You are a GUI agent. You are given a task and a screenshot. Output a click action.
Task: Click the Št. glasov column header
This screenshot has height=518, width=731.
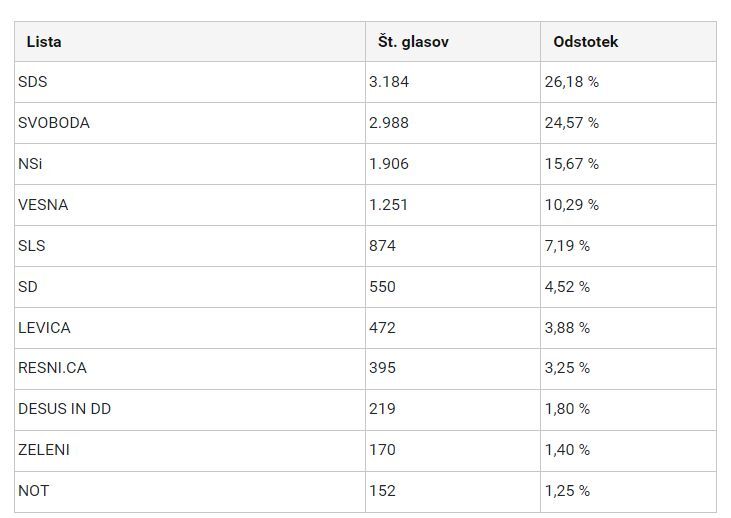click(413, 42)
